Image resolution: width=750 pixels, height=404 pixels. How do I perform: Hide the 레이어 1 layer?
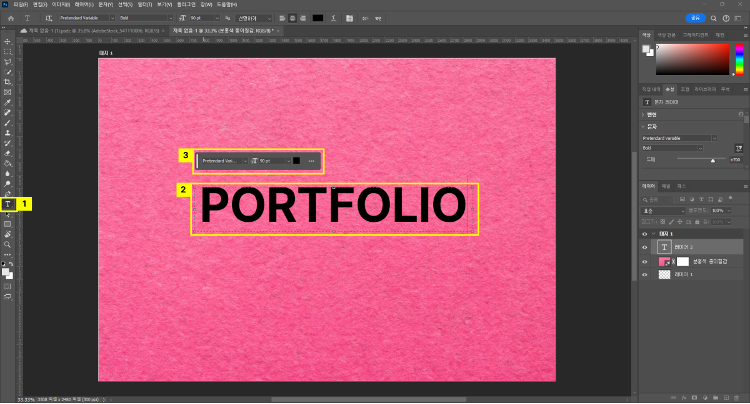tap(645, 275)
